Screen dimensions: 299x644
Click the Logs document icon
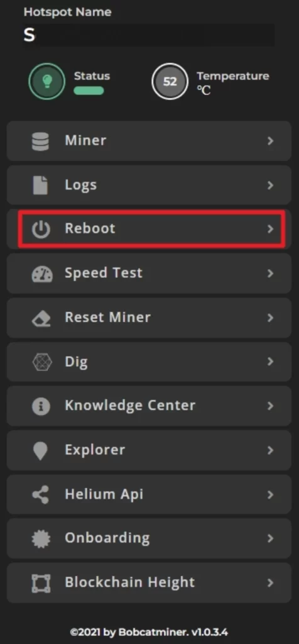click(x=40, y=186)
